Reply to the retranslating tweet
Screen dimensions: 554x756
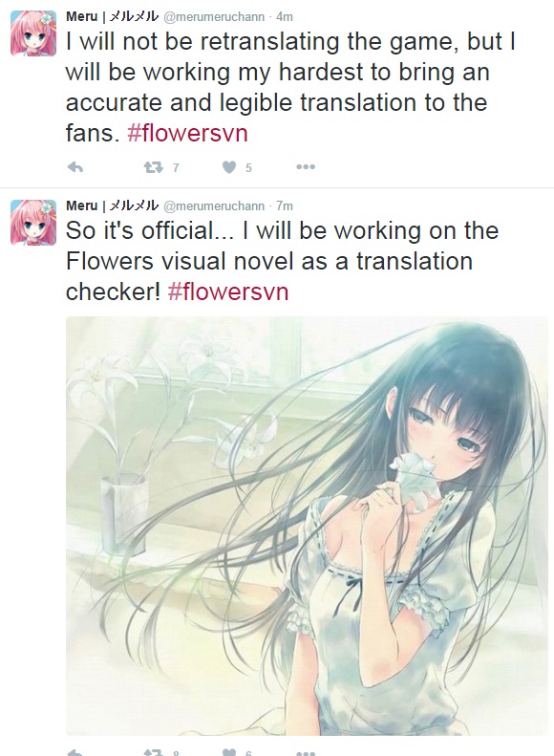click(x=75, y=167)
